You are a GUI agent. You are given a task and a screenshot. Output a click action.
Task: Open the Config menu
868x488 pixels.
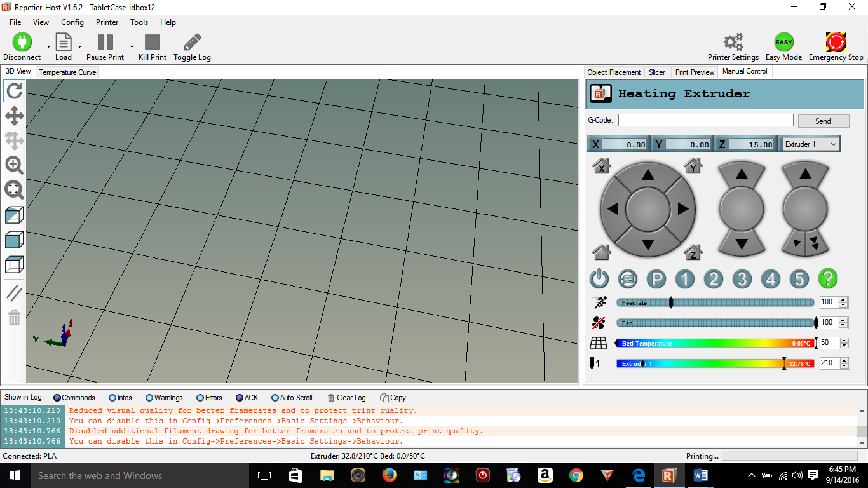pyautogui.click(x=72, y=22)
